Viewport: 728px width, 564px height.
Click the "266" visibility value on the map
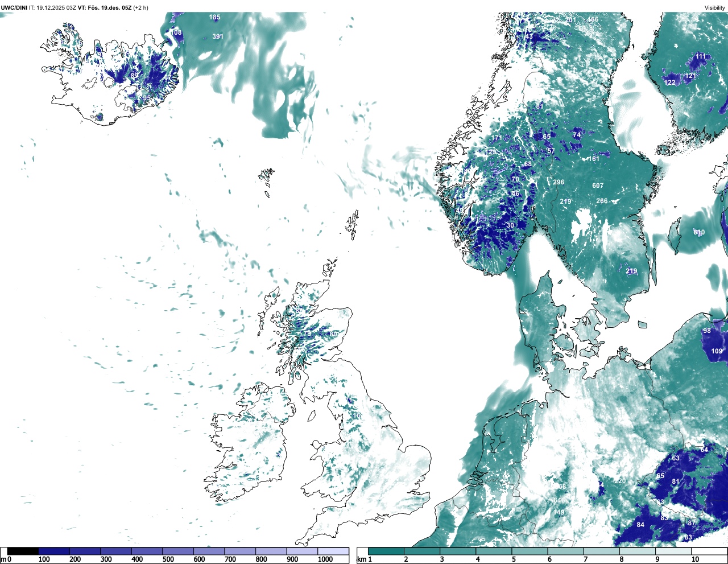[602, 201]
